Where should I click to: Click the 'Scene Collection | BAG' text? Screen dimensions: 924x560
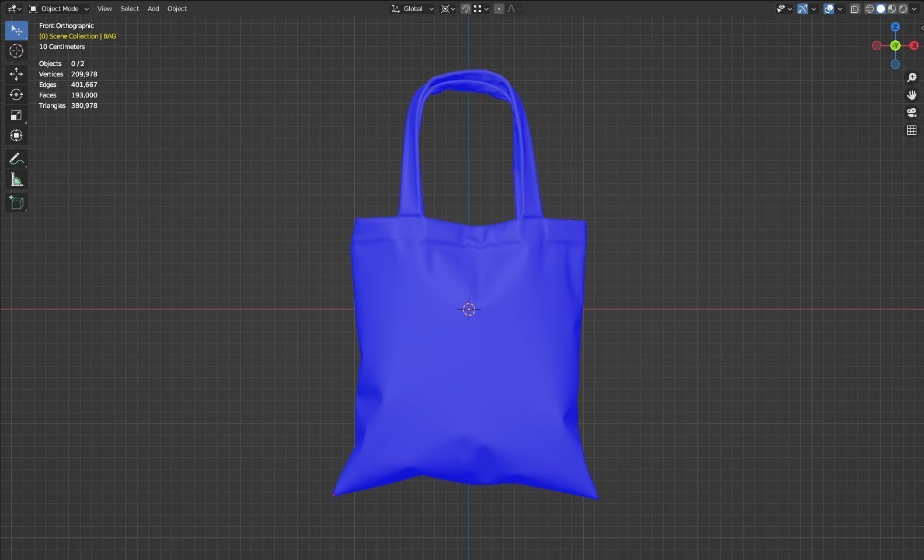coord(78,36)
